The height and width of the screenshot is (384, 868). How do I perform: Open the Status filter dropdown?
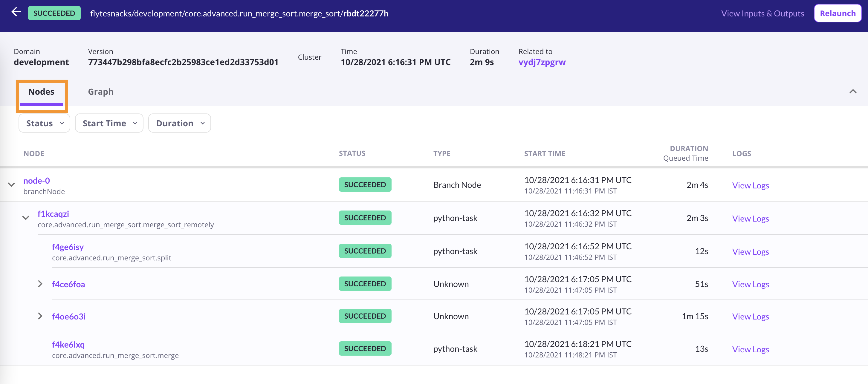pos(45,123)
